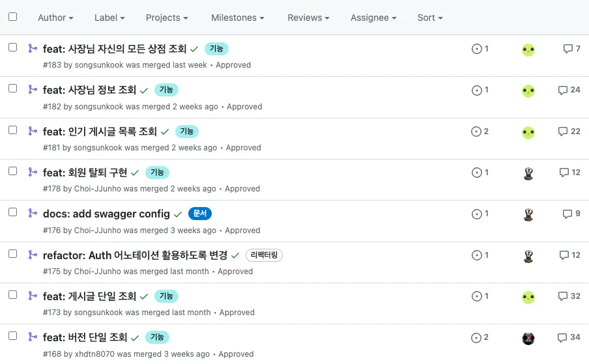Image resolution: width=589 pixels, height=364 pixels.
Task: Click the comment icon on PR #168
Action: pos(563,338)
